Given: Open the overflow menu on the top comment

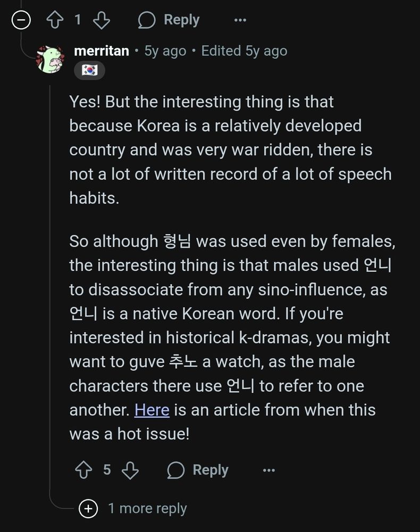Looking at the screenshot, I should click(240, 20).
